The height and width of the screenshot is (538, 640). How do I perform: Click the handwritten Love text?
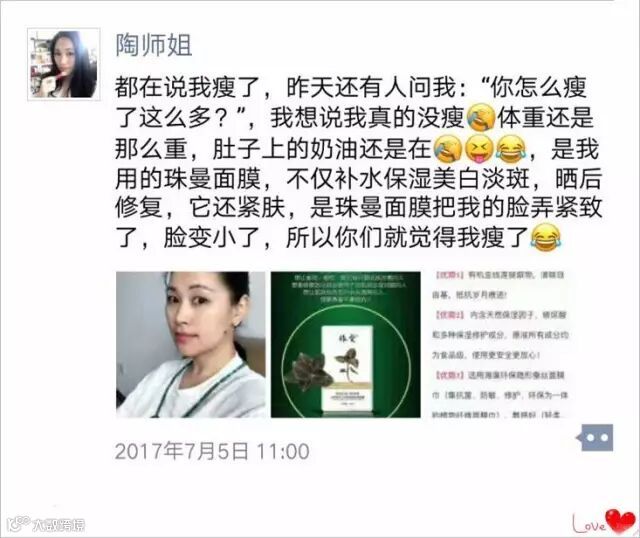[589, 523]
